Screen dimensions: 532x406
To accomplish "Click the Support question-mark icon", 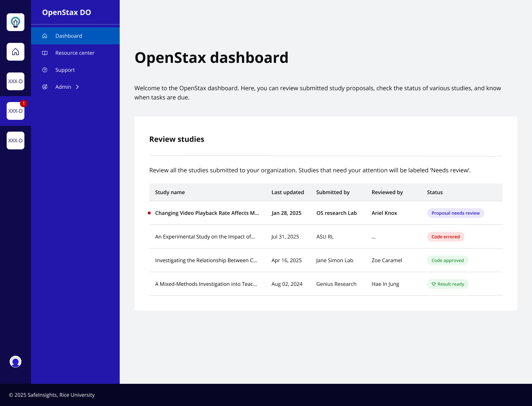I will (x=45, y=70).
